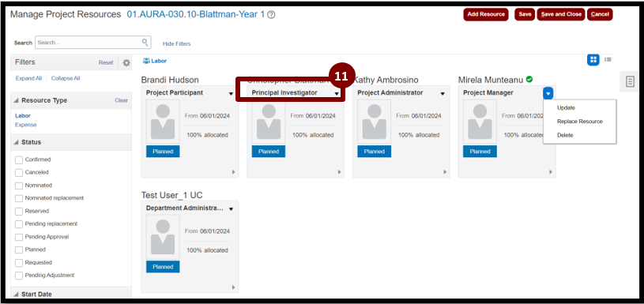This screenshot has width=644, height=304.
Task: Click the Cancel button
Action: (x=600, y=14)
